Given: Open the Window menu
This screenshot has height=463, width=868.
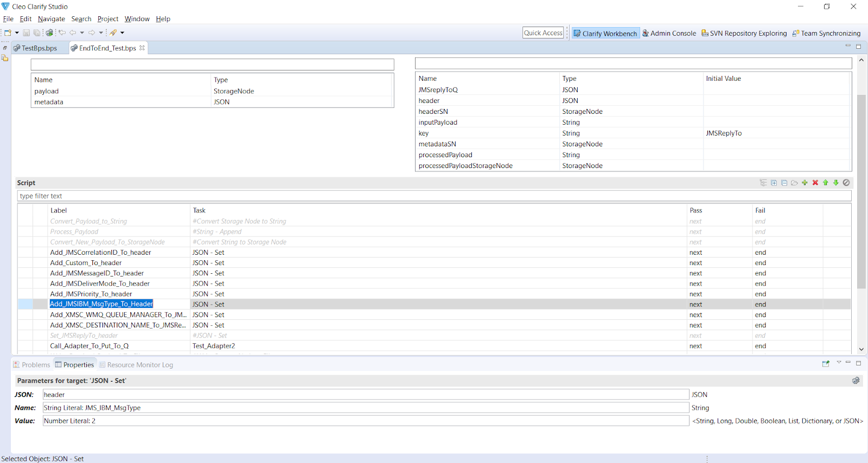Looking at the screenshot, I should click(137, 18).
